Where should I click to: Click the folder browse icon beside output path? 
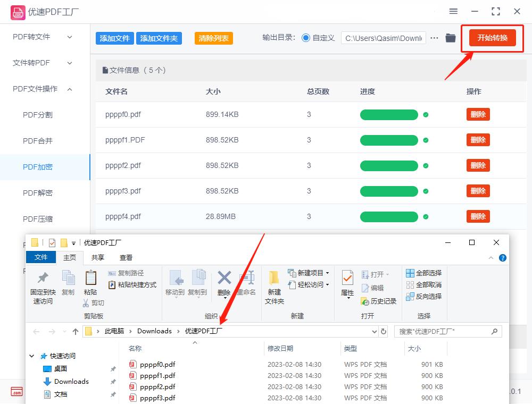point(450,38)
